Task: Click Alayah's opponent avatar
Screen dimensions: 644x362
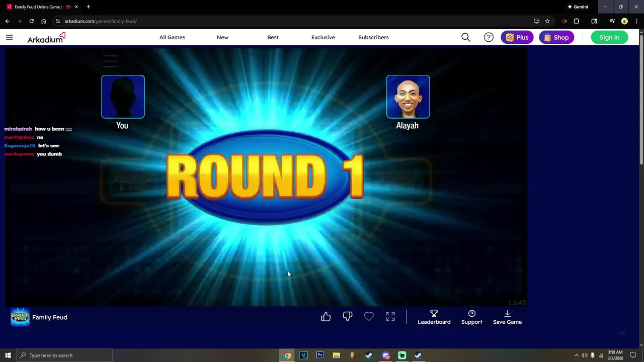Action: coord(408,97)
